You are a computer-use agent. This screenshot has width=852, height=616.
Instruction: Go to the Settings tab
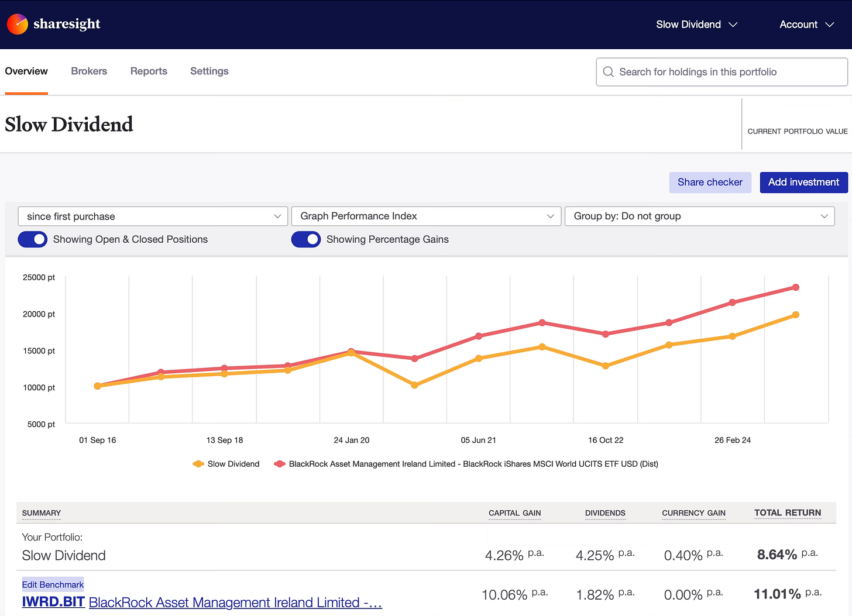(x=209, y=71)
